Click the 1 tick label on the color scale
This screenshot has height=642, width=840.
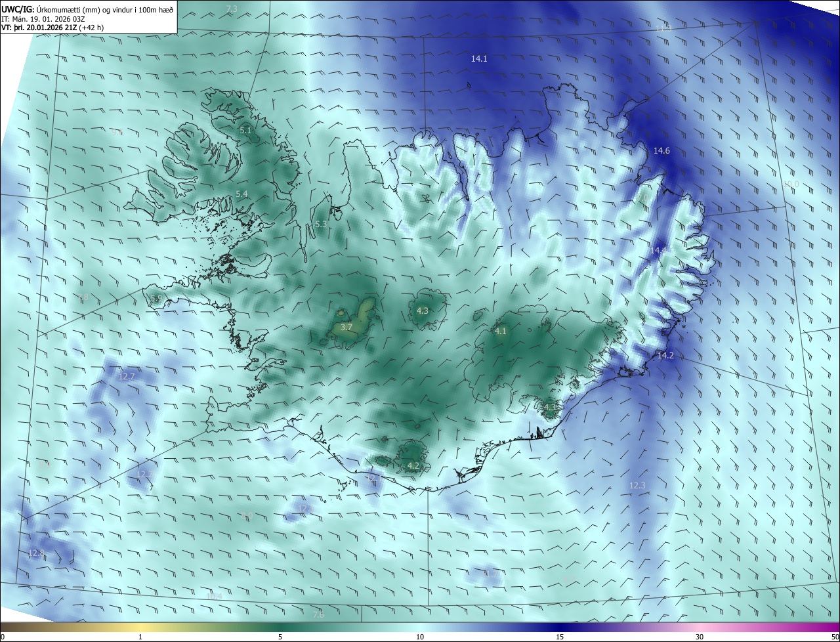point(140,637)
